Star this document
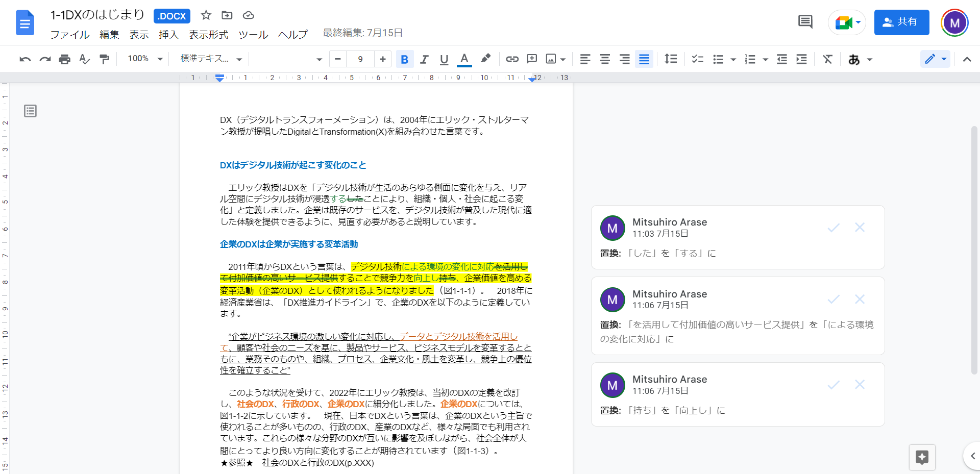The image size is (980, 474). coord(206,15)
